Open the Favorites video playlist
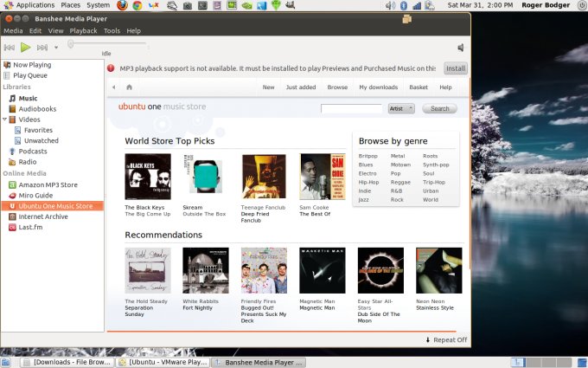Viewport: 588px width, 368px height. pos(38,130)
